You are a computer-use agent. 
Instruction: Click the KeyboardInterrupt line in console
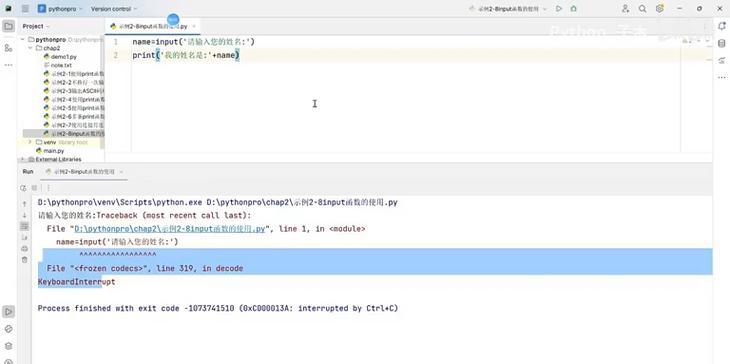click(76, 282)
